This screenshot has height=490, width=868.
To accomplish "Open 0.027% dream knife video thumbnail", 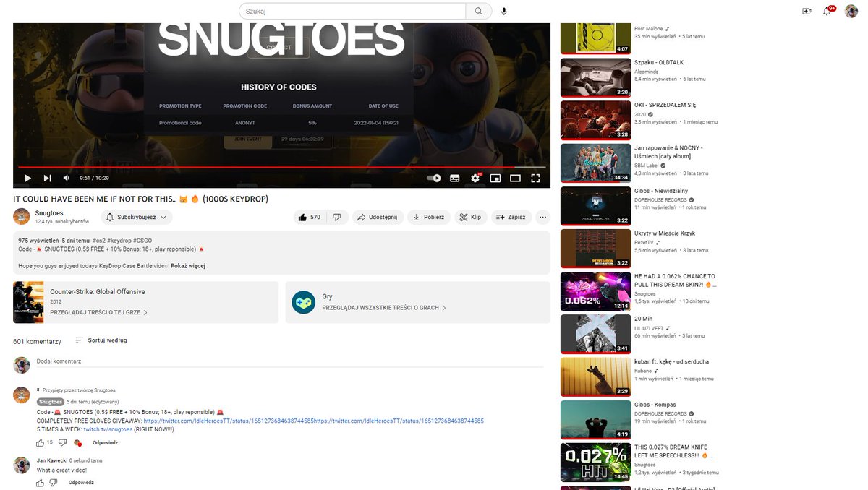I will point(595,463).
